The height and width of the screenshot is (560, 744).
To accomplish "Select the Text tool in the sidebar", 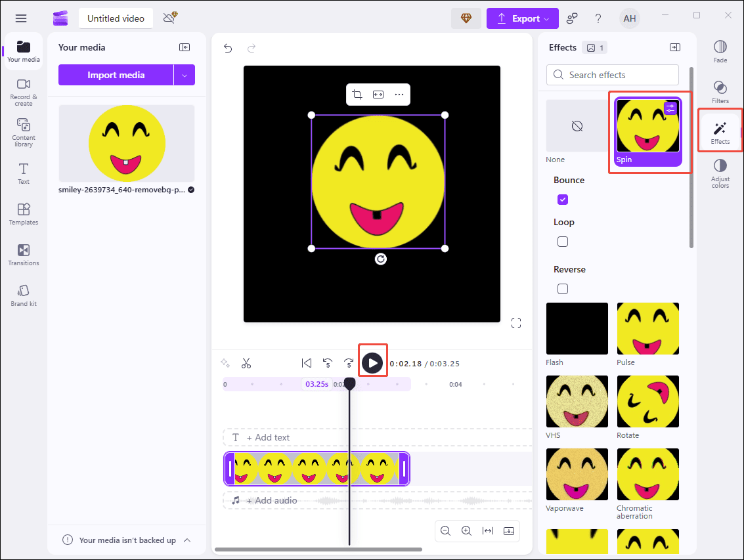I will 23,173.
